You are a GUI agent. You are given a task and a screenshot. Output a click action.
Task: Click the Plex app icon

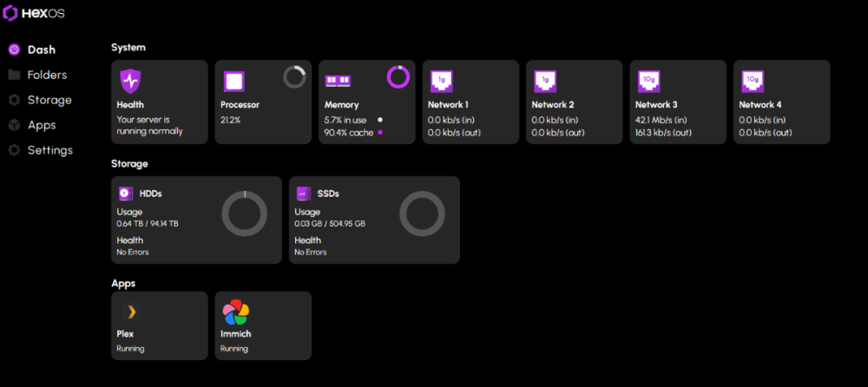131,312
